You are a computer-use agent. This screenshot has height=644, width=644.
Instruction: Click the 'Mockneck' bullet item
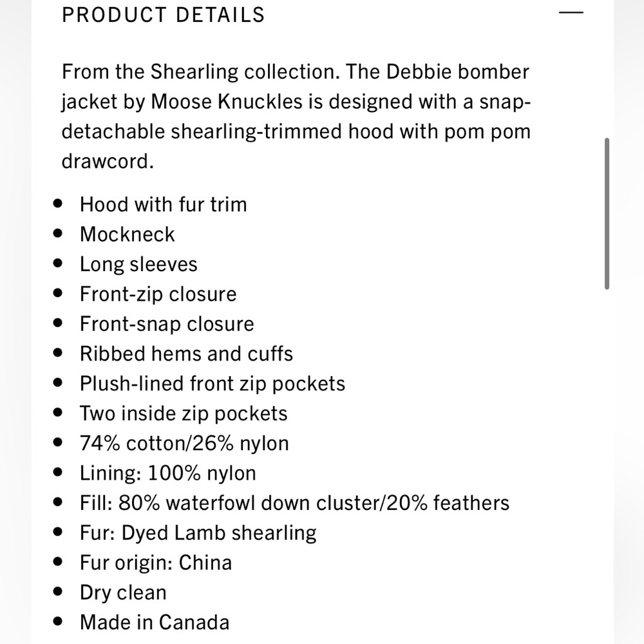[x=128, y=234]
